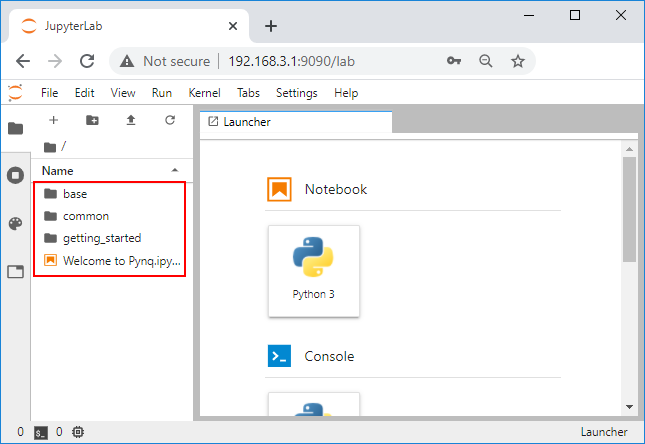645x444 pixels.
Task: Click the New Launcher plus icon
Action: tap(54, 120)
